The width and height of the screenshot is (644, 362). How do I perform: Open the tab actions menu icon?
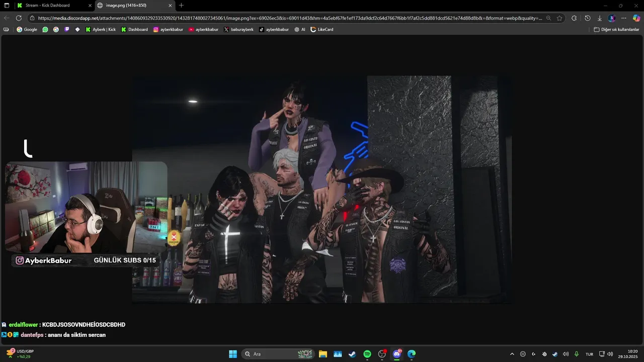click(7, 6)
